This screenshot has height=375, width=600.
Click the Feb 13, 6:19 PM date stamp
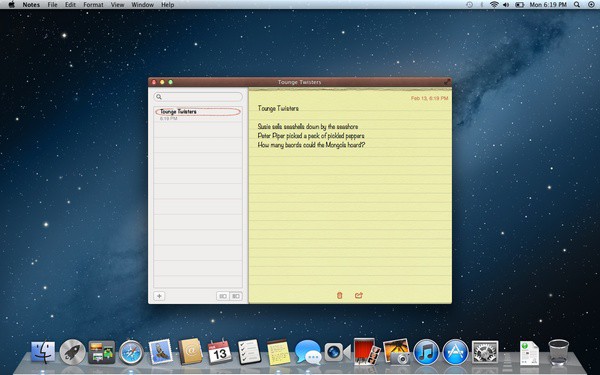(429, 98)
